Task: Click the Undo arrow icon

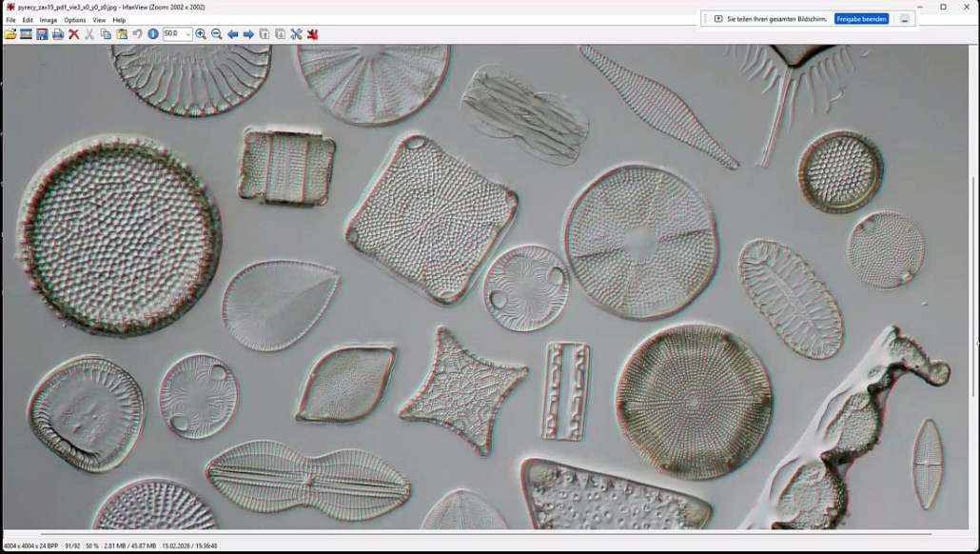Action: (x=137, y=34)
